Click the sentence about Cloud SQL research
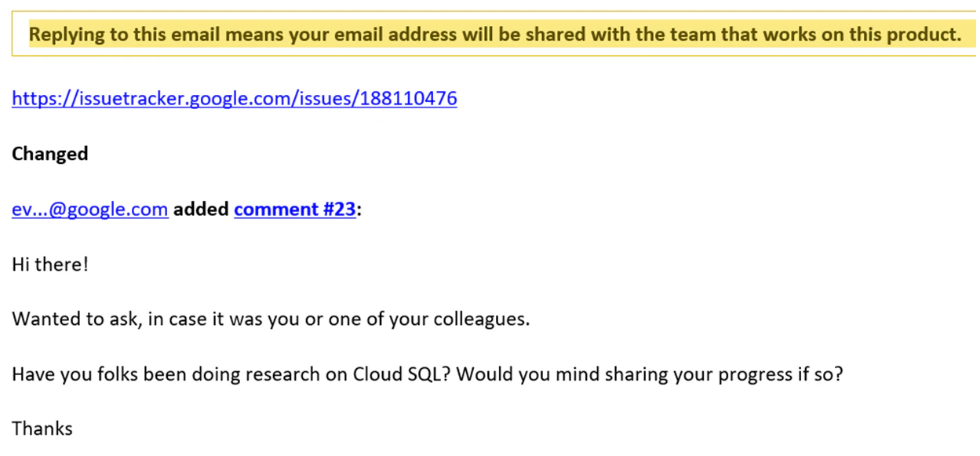Screen dimensions: 980x456 click(428, 374)
